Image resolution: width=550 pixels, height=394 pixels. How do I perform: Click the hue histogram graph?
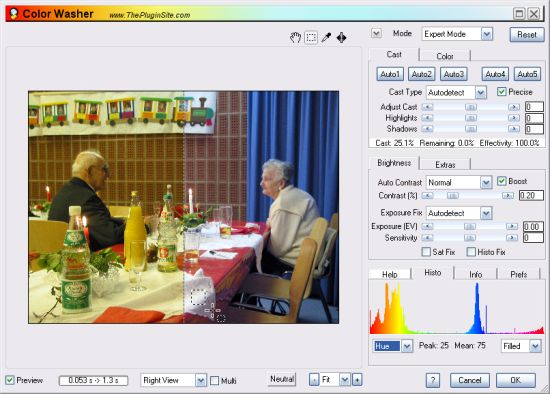(457, 308)
